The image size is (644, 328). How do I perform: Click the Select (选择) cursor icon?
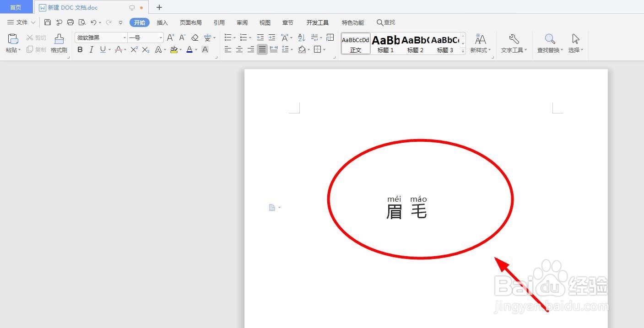[x=576, y=39]
